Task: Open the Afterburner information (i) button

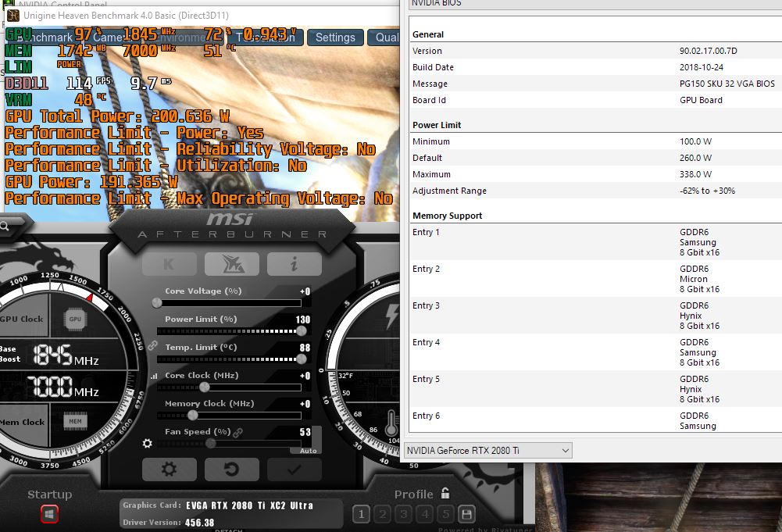Action: point(294,264)
